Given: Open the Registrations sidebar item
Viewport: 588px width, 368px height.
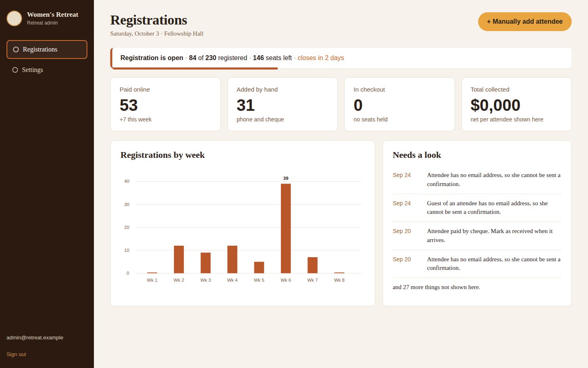Looking at the screenshot, I should pos(47,49).
